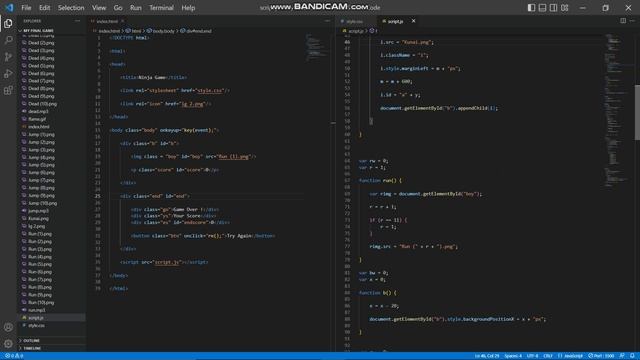The image size is (640, 360).
Task: Expand the TIMELINE section
Action: 32,348
